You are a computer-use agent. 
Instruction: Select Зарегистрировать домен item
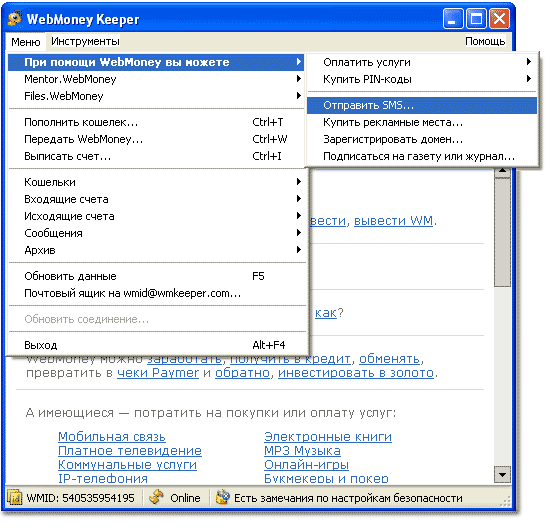(422, 139)
